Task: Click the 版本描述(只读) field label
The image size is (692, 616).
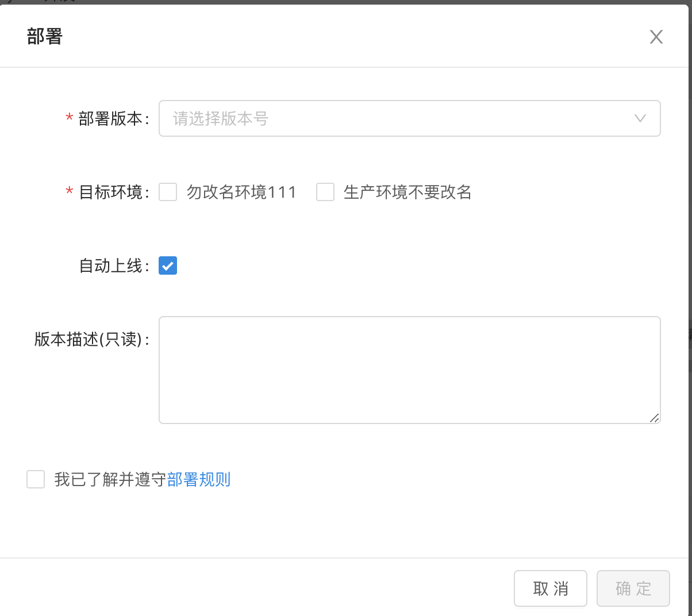Action: (x=88, y=339)
